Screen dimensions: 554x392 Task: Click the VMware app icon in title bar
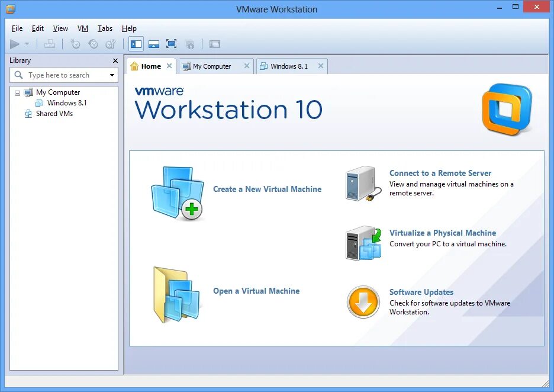pyautogui.click(x=11, y=9)
